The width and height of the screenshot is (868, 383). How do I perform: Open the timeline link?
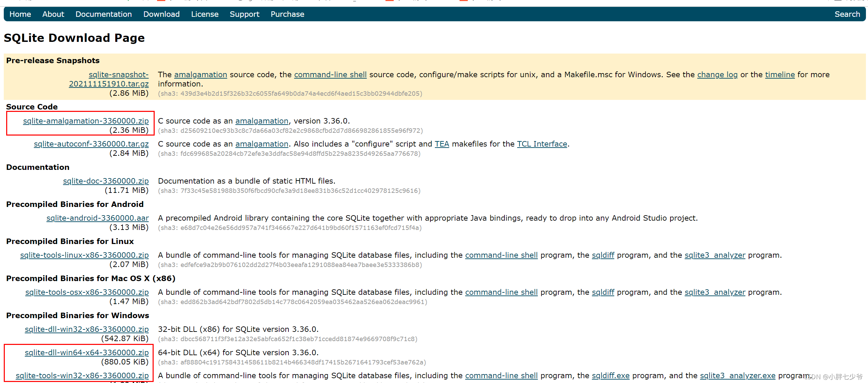(780, 74)
